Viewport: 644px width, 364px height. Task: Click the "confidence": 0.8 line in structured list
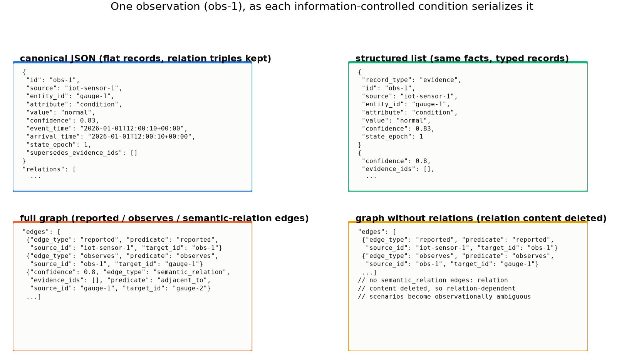pyautogui.click(x=396, y=161)
